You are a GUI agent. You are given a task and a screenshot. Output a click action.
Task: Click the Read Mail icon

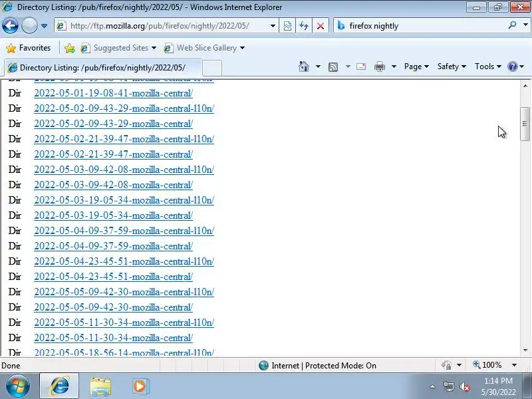(361, 66)
